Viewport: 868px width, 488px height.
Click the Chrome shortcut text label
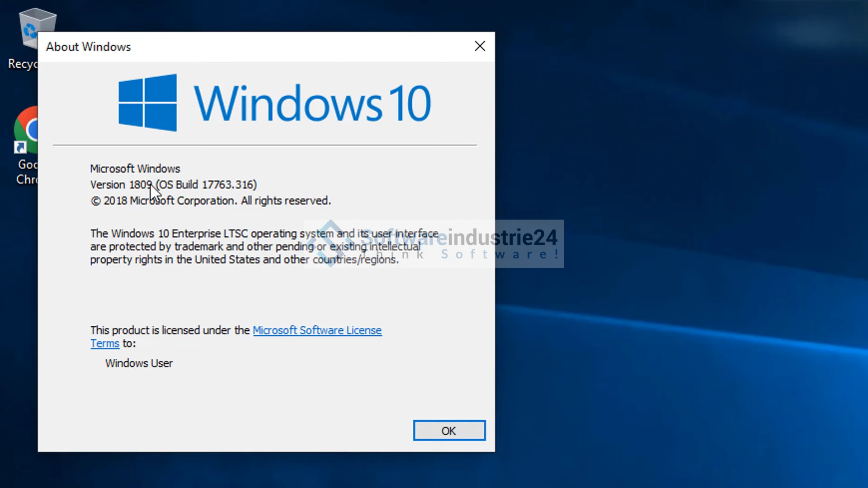click(27, 172)
